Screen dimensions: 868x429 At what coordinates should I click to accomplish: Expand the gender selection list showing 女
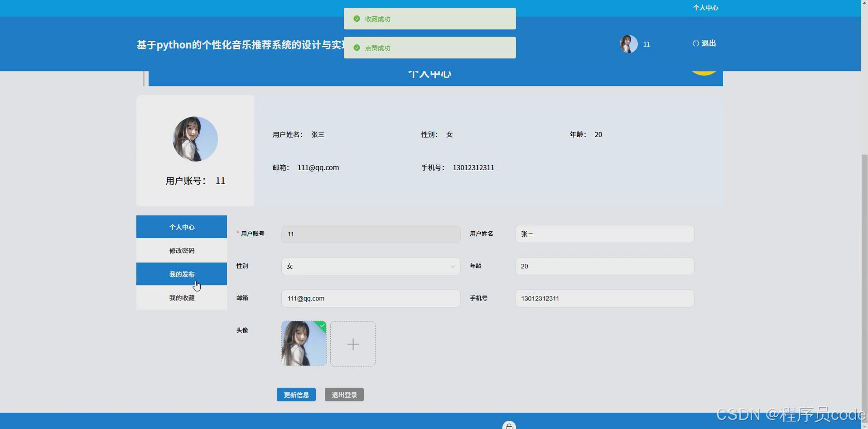tap(371, 266)
